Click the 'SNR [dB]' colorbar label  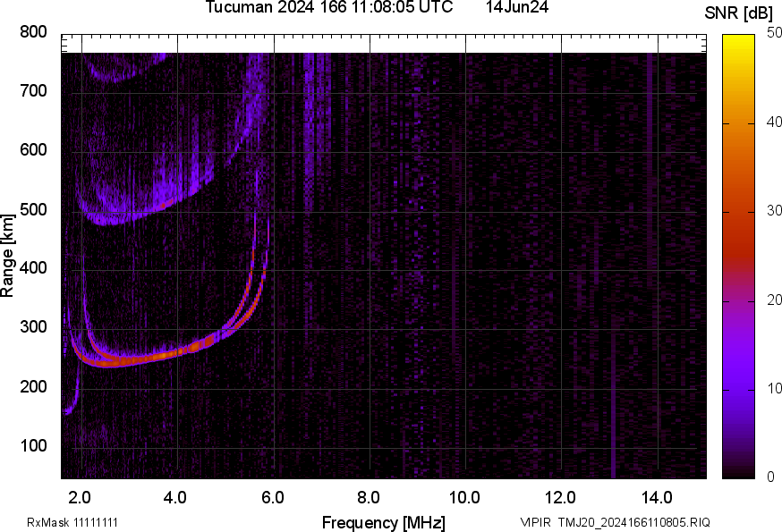pos(739,13)
